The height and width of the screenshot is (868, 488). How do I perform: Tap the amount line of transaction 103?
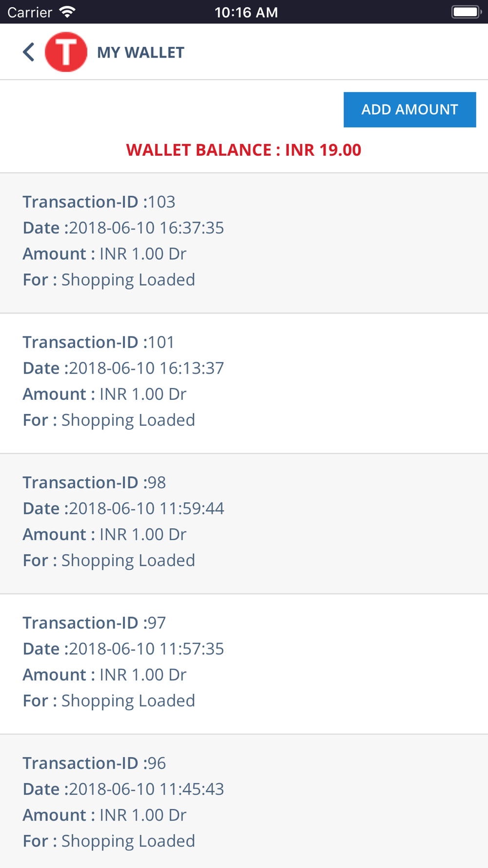tap(104, 254)
